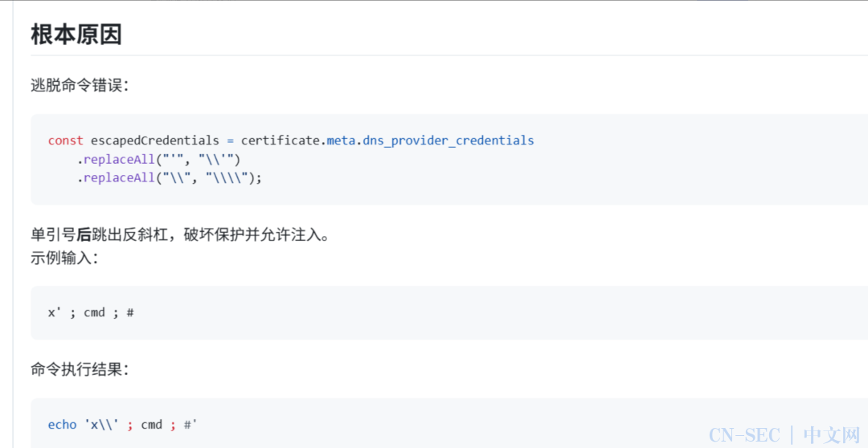Click the first .replaceAll call with single quote
Image resolution: width=868 pixels, height=448 pixels.
[x=158, y=161]
